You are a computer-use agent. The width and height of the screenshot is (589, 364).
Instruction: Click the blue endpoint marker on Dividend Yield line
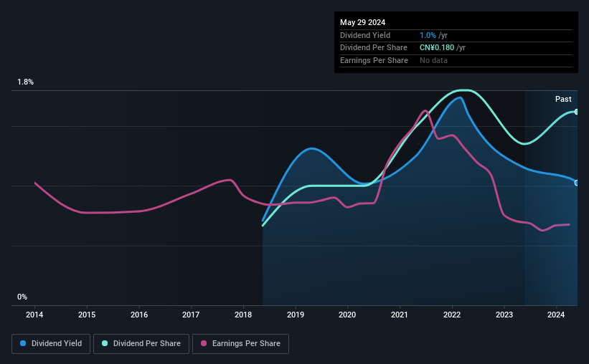tap(577, 183)
